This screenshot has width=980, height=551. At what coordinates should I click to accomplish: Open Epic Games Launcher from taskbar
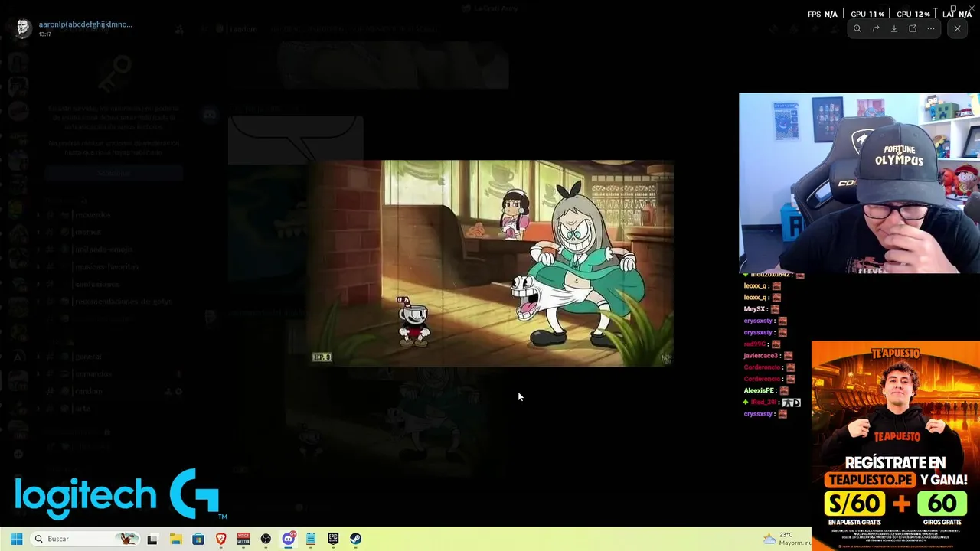[333, 539]
